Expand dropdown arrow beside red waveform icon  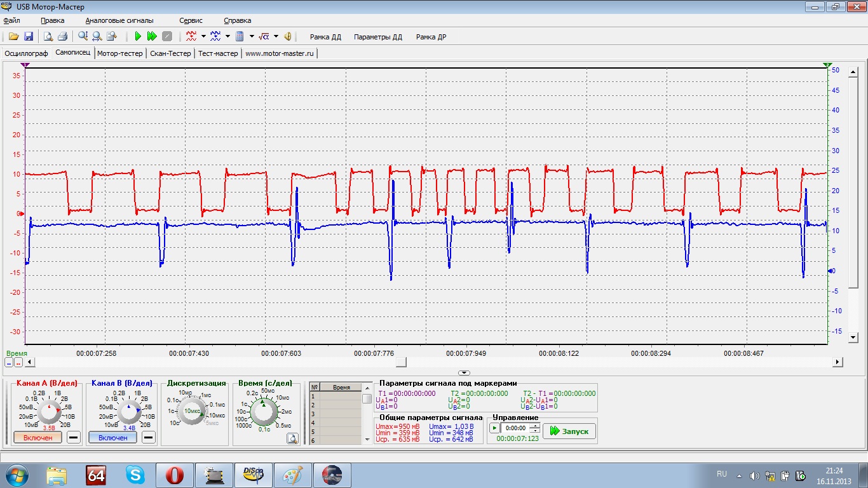click(x=203, y=36)
